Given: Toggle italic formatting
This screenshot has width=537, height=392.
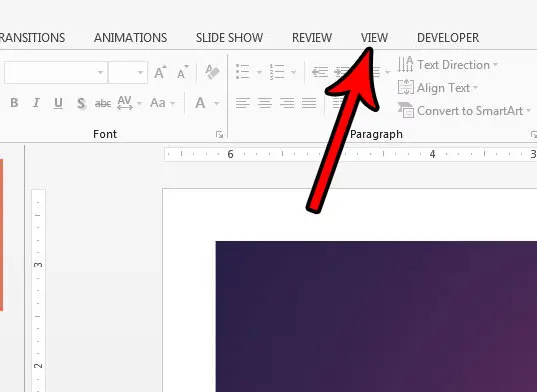Looking at the screenshot, I should coord(36,103).
